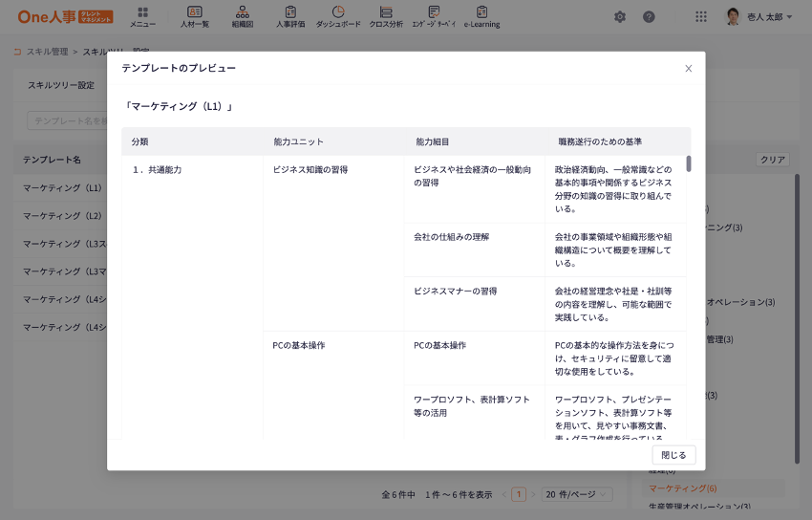Click right category panel scrollbar
Image resolution: width=812 pixels, height=520 pixels.
coord(797,318)
